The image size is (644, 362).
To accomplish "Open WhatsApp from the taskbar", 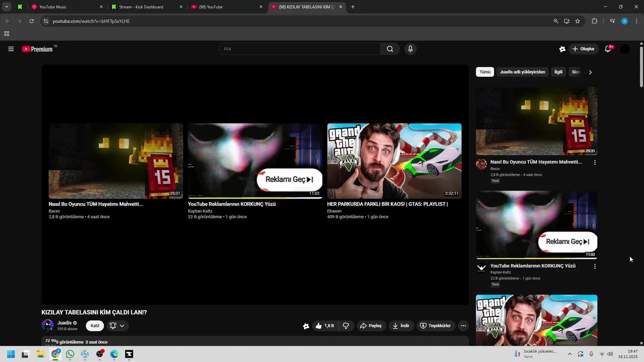I will [x=70, y=354].
